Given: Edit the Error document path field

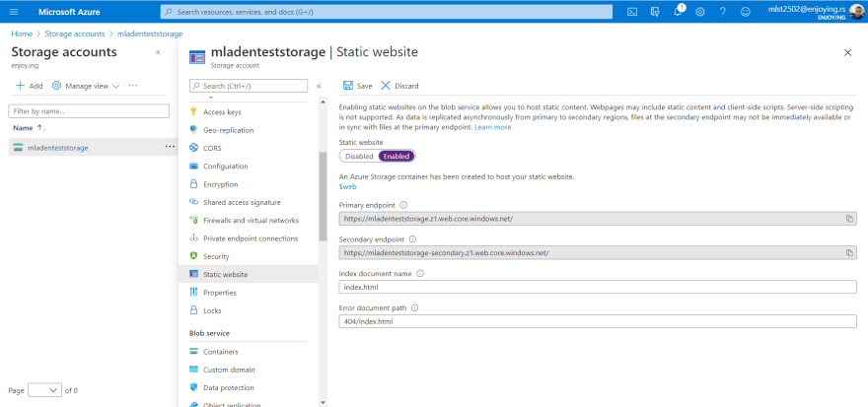Looking at the screenshot, I should click(598, 321).
